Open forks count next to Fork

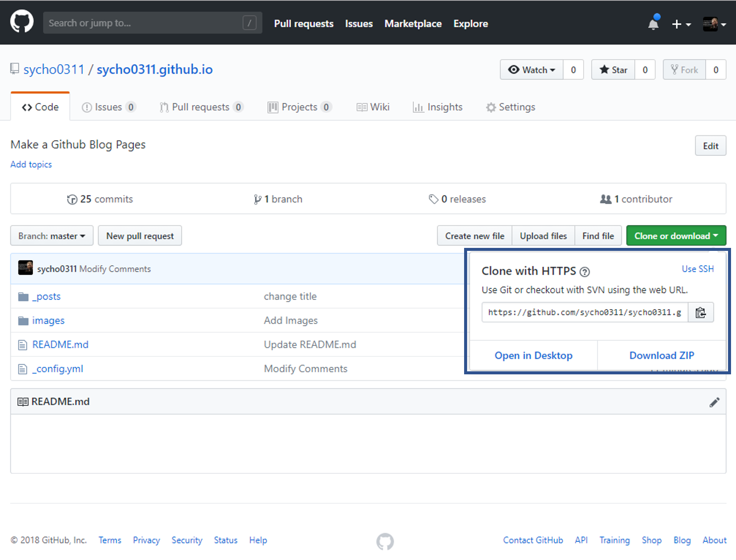tap(716, 70)
